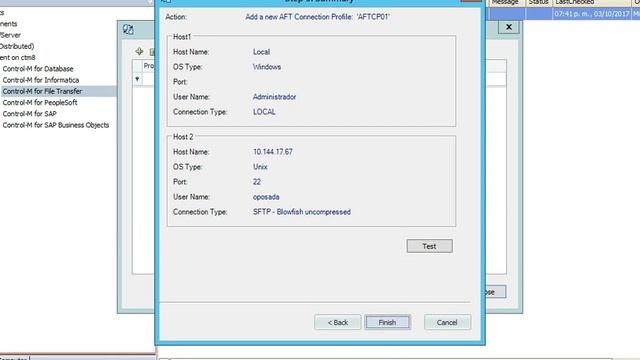Select the Control-M for SAP item
Screen dimensions: 640x360
coord(29,114)
